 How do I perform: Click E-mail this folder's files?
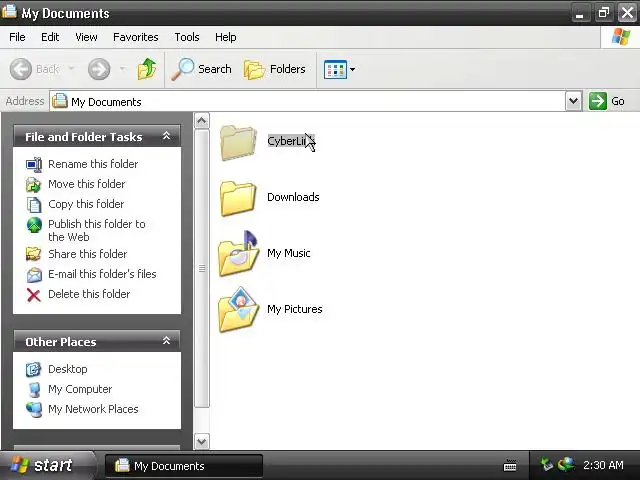pos(102,274)
